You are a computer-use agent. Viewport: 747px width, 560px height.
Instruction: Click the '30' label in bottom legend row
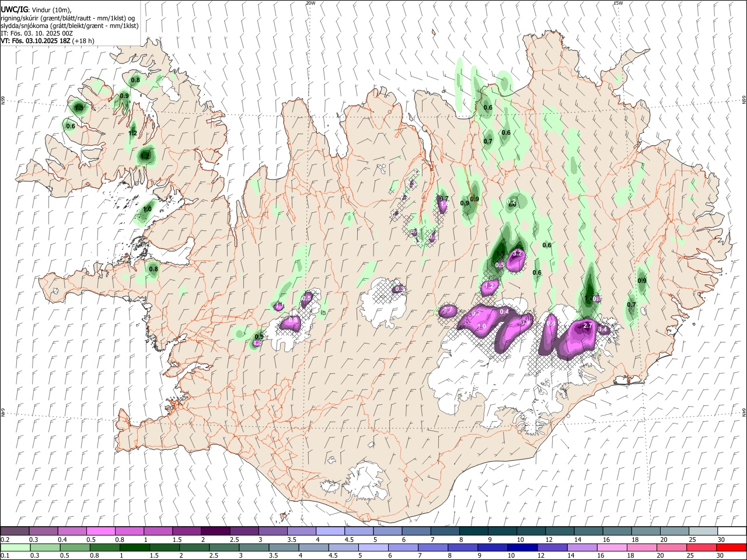[720, 556]
